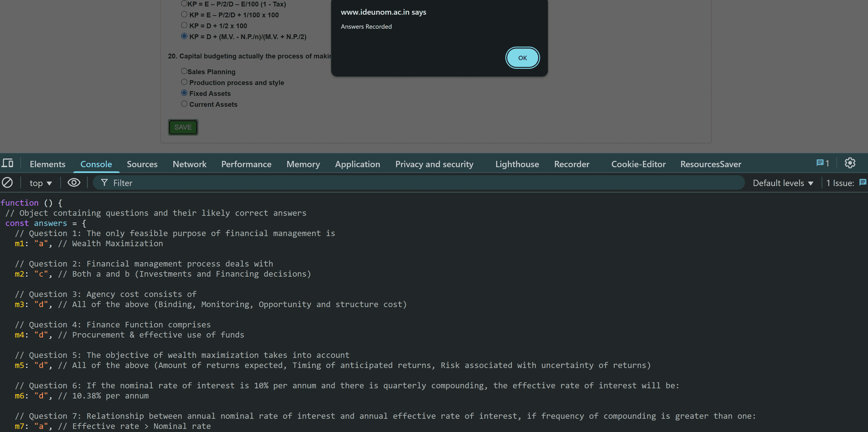Switch to the Elements tab

coord(47,164)
